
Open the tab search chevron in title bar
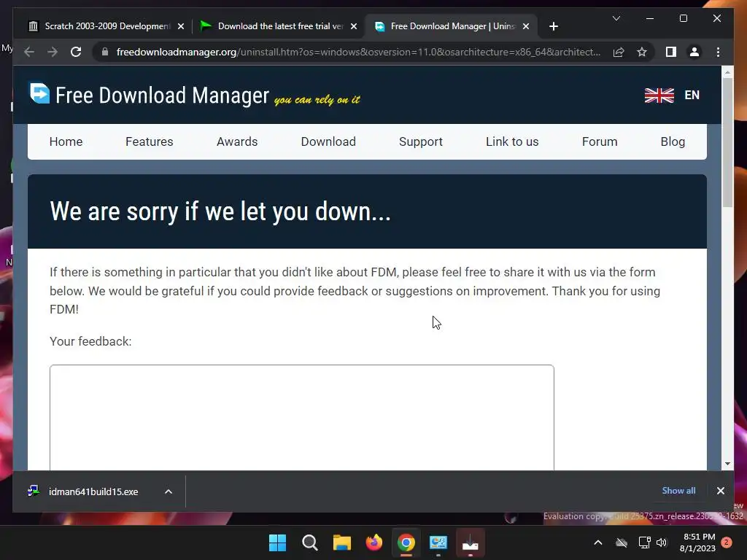click(616, 18)
